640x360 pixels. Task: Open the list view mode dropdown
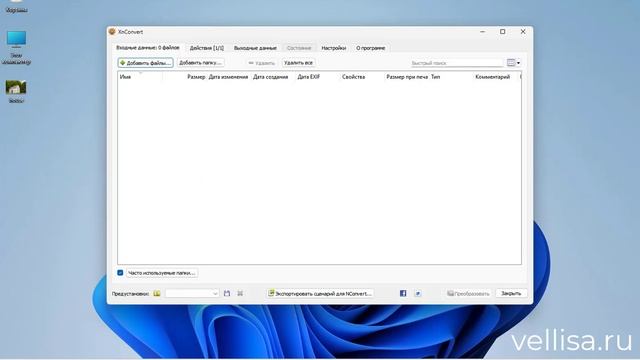[x=513, y=63]
